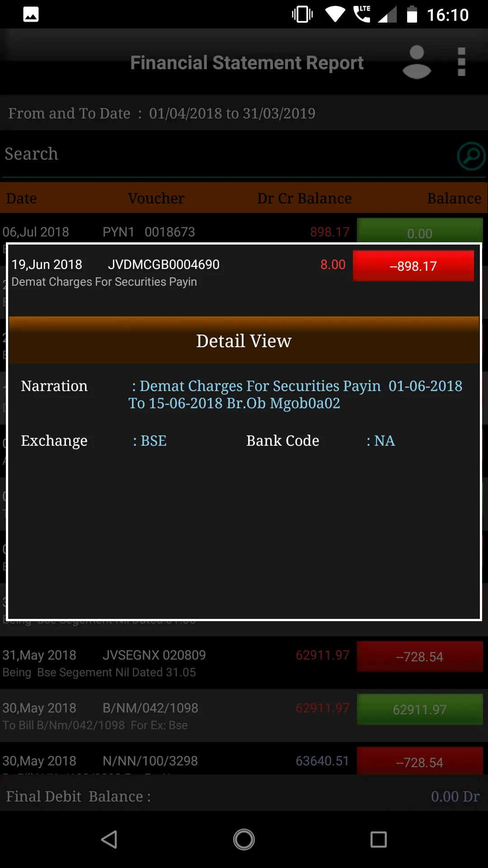Tap the 63640.51 credit amount
The image size is (488, 868).
322,761
